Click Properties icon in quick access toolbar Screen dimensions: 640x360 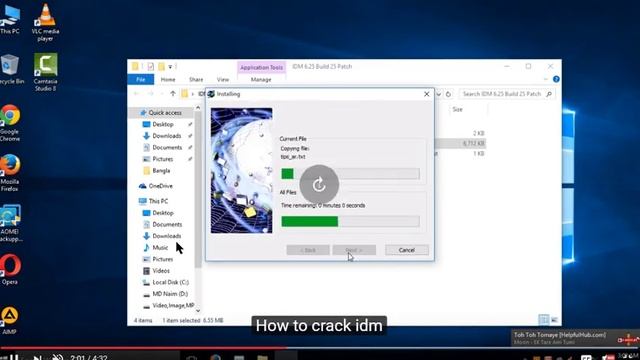[151, 67]
